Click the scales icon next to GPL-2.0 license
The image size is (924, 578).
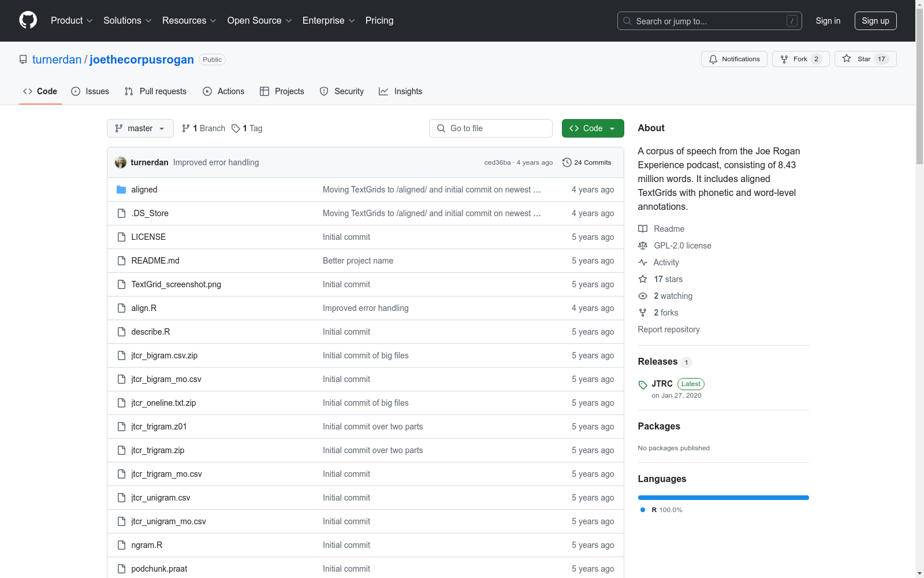pyautogui.click(x=643, y=246)
